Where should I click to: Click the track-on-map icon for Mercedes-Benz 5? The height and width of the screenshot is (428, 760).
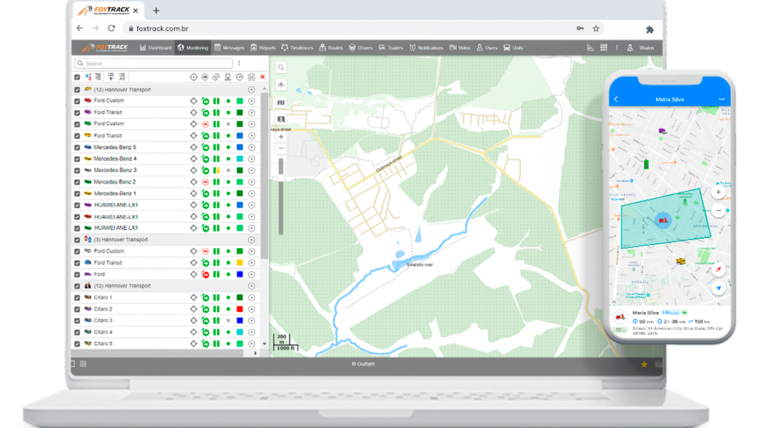coord(193,147)
